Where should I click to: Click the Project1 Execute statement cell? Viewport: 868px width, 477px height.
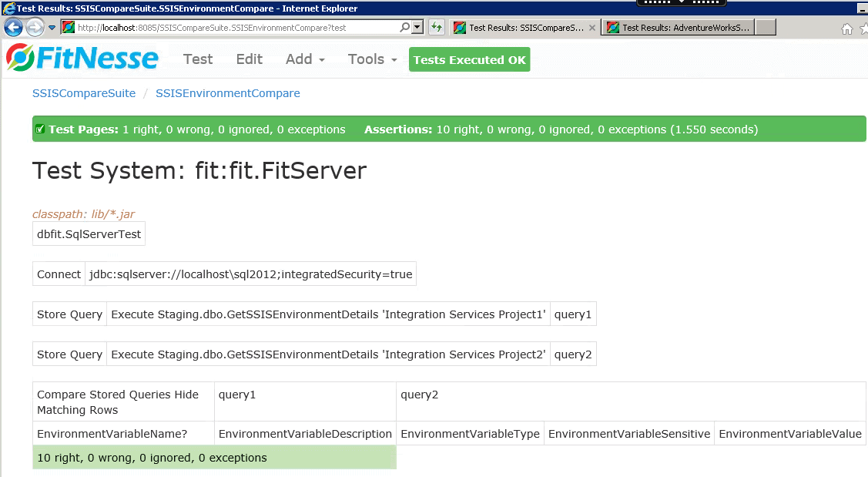coord(328,314)
